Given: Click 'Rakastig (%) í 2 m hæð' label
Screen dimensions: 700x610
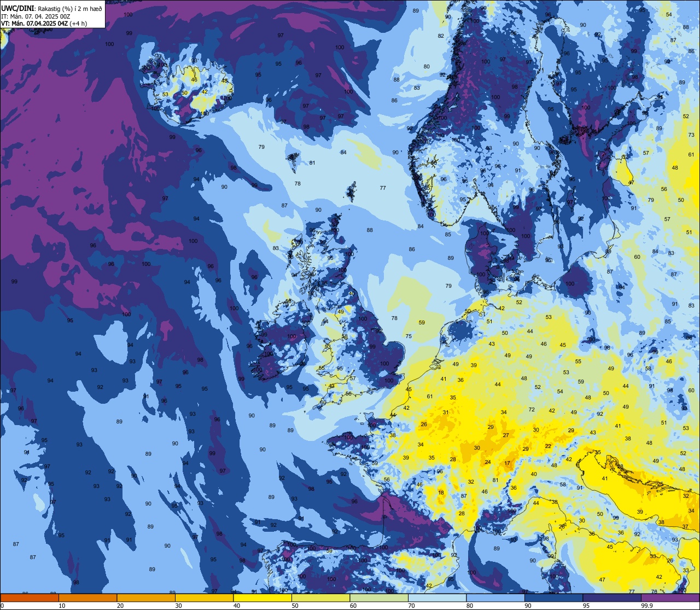Looking at the screenshot, I should pos(69,9).
